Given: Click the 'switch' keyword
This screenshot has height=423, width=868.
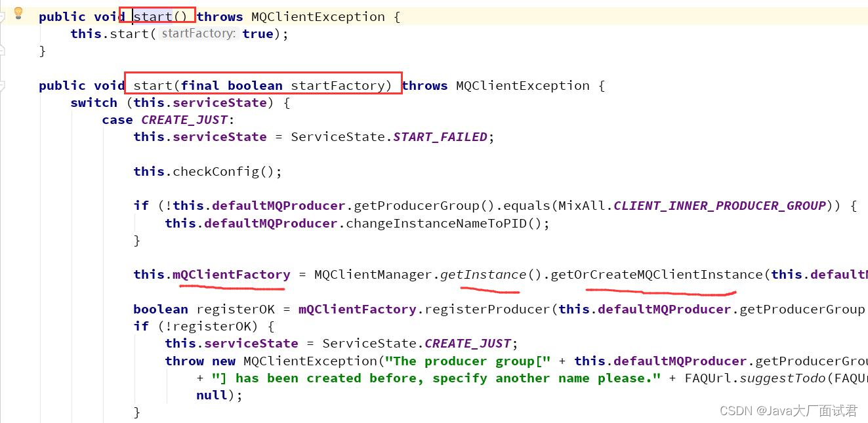Looking at the screenshot, I should 94,102.
